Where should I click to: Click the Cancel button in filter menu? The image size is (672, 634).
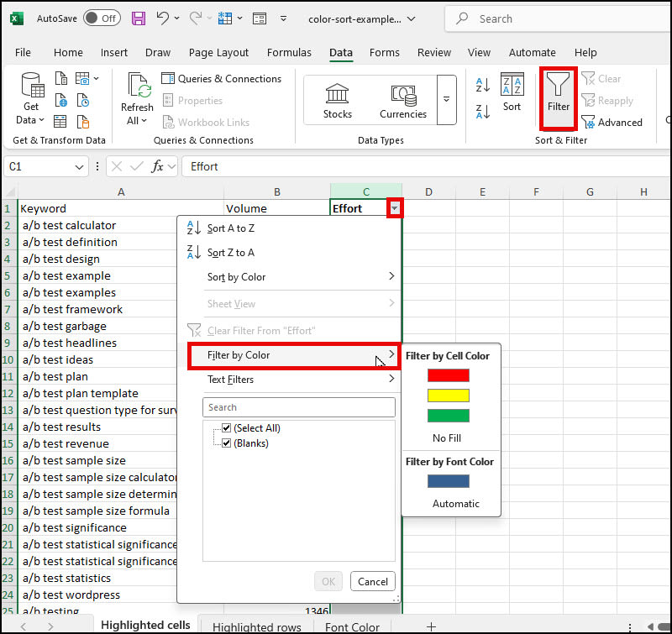pyautogui.click(x=373, y=580)
